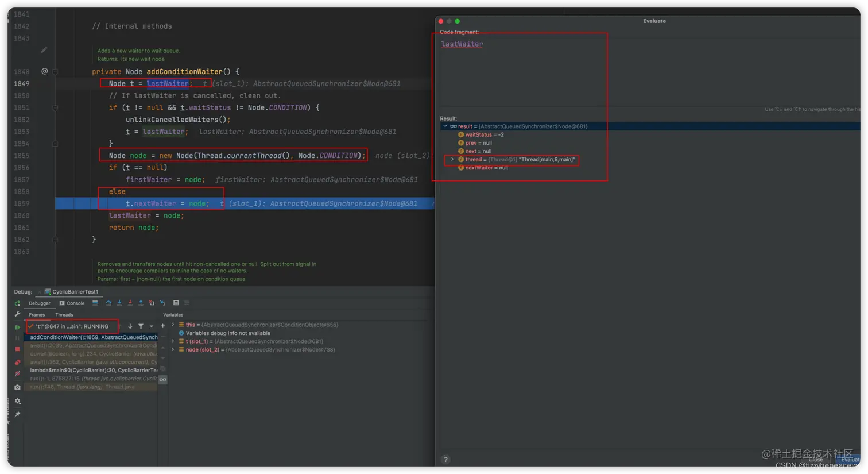
Task: Click unlinkCancelledWaiters() call in code
Action: point(178,120)
